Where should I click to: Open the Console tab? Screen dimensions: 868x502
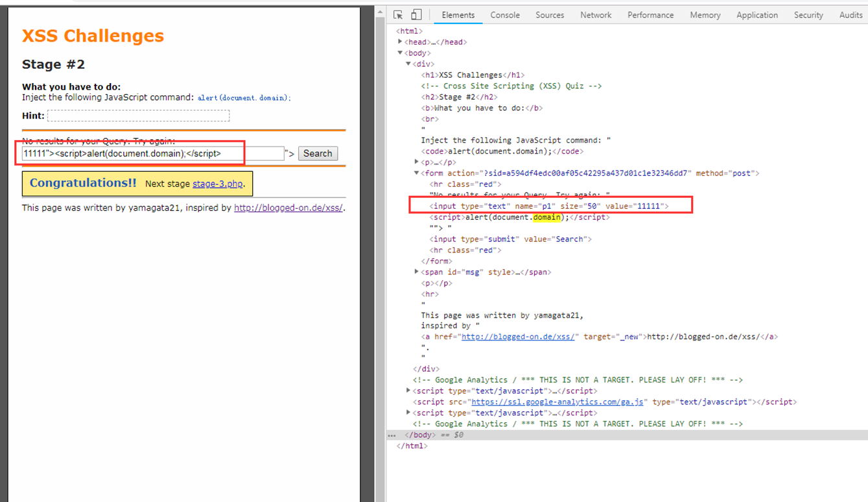coord(505,15)
